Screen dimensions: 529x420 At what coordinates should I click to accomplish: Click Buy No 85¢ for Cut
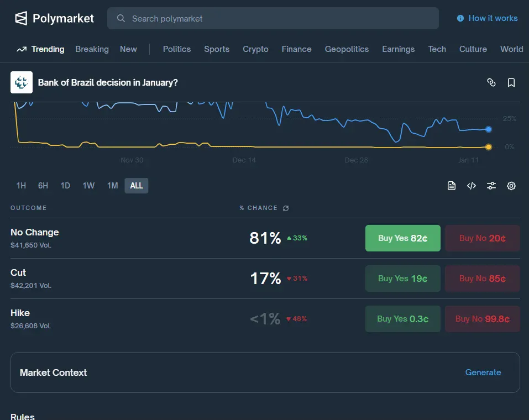[x=483, y=279]
